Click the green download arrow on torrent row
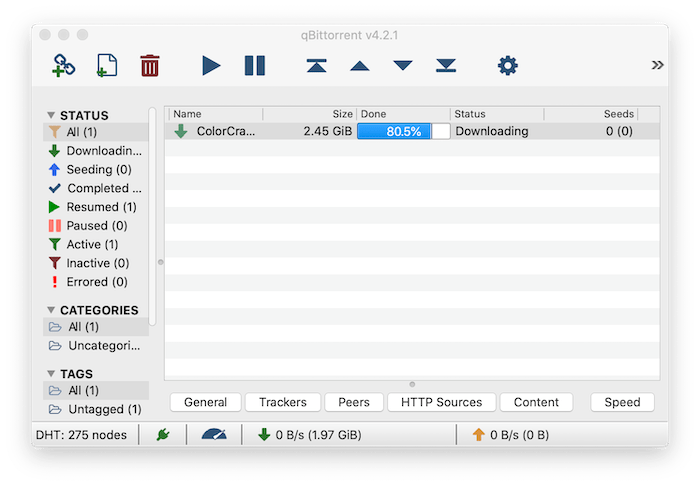The width and height of the screenshot is (700, 486). pyautogui.click(x=181, y=131)
